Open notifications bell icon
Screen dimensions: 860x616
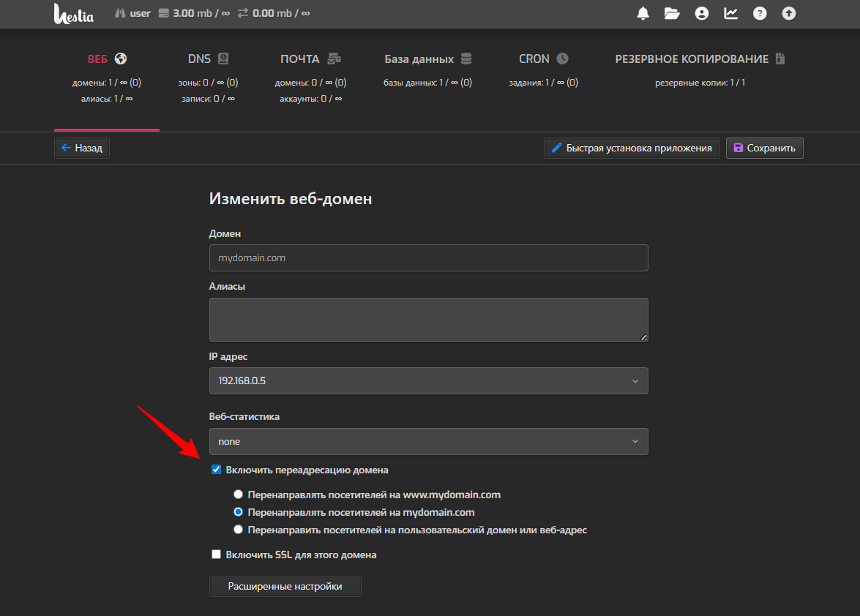[x=643, y=14]
